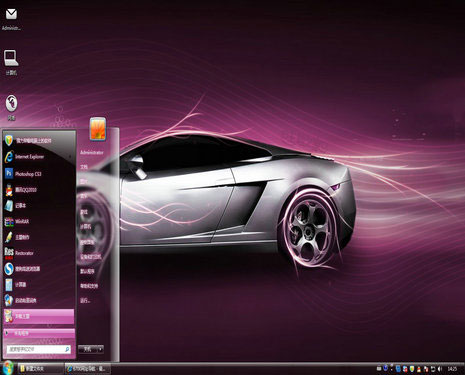Open Computer (计算机) in Start menu right column

pos(85,227)
